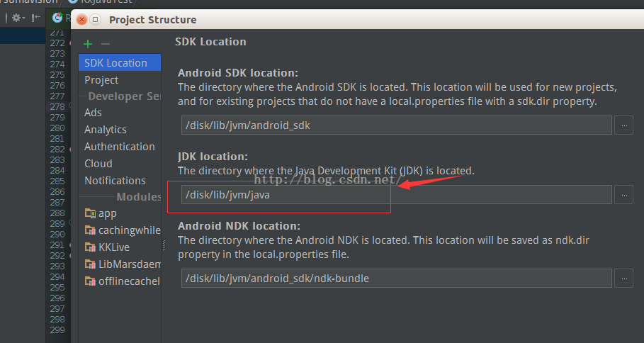Click the offlinecache module icon
The image size is (644, 343).
pos(90,281)
